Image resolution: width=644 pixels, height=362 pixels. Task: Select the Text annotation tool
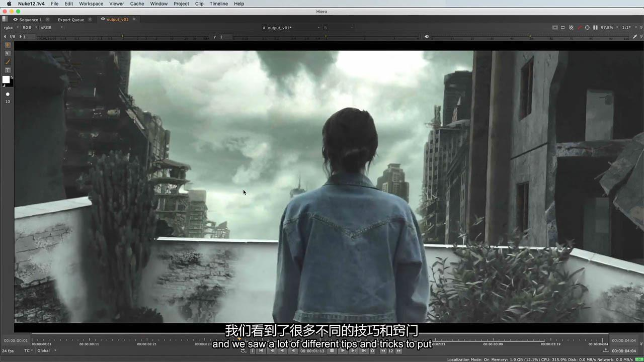point(8,70)
